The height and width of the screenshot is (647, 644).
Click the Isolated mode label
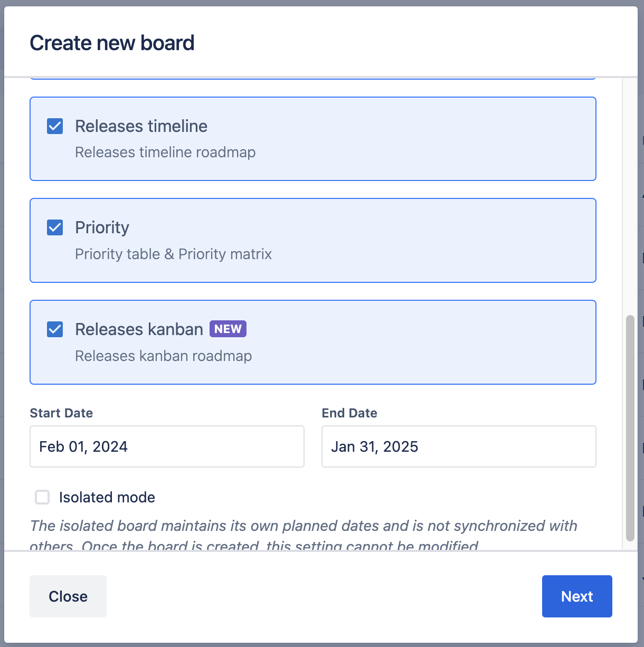click(x=107, y=497)
